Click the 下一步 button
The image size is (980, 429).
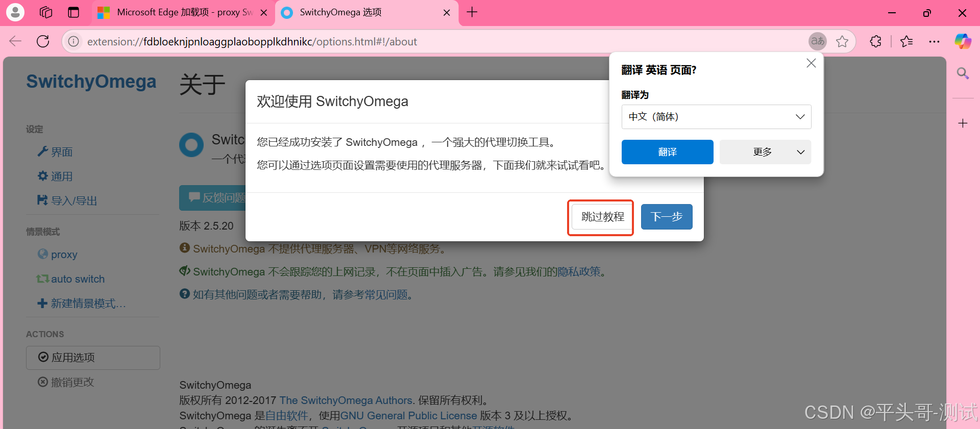[x=667, y=217]
